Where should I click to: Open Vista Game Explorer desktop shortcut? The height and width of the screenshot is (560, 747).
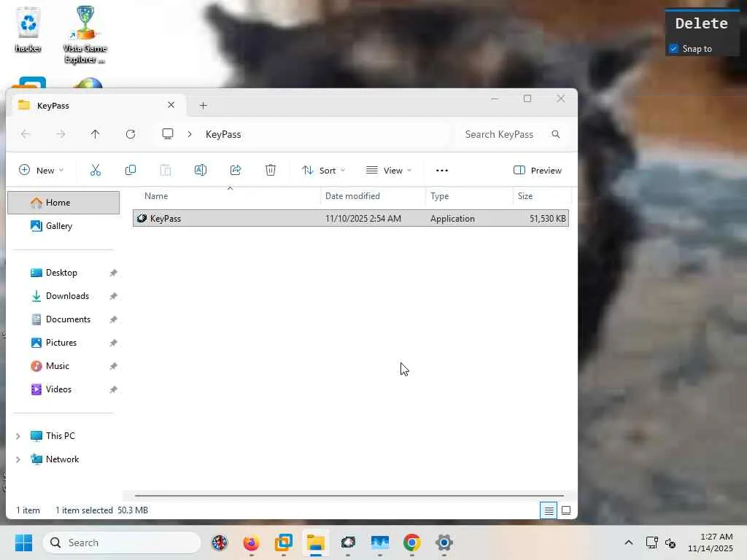pyautogui.click(x=85, y=34)
